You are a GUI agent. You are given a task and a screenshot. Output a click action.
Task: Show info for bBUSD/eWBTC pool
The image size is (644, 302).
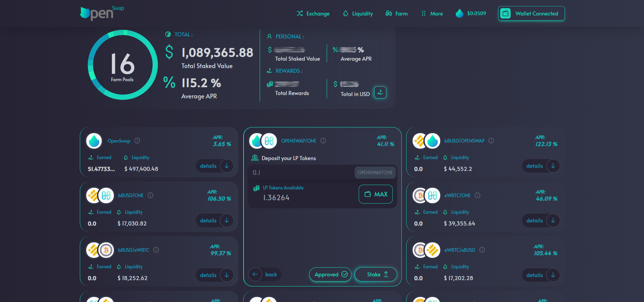156,250
